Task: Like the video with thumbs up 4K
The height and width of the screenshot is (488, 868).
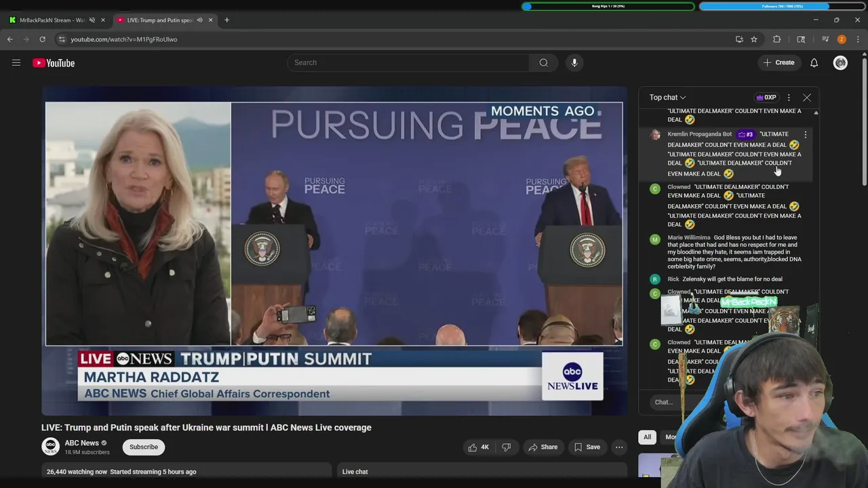Action: (x=479, y=447)
